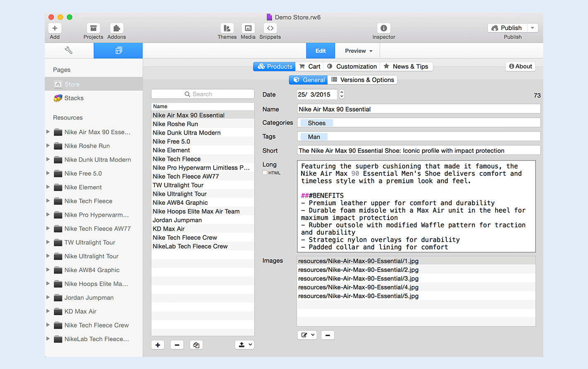
Task: Open the image edit dropdown button
Action: click(307, 335)
